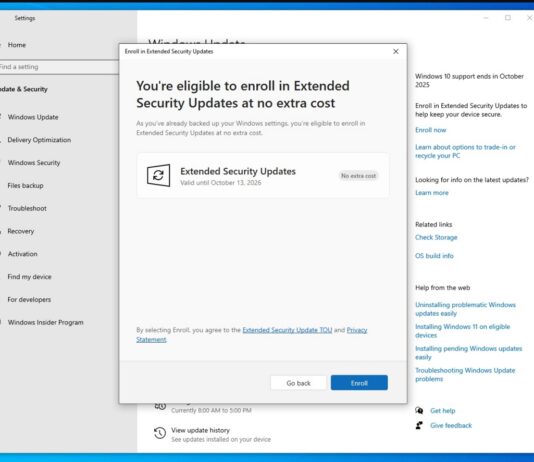This screenshot has height=462, width=534.
Task: Select Home in Settings sidebar
Action: 17,45
